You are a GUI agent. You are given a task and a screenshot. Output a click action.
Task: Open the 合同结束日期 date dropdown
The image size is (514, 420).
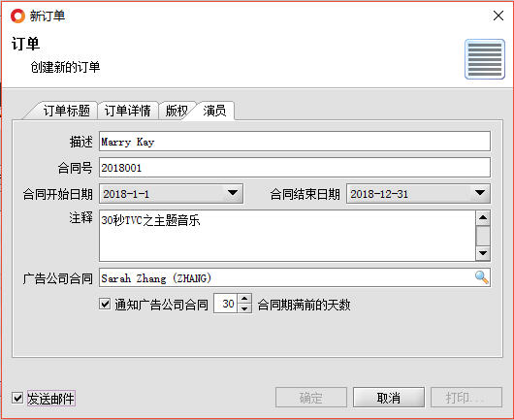coord(480,193)
